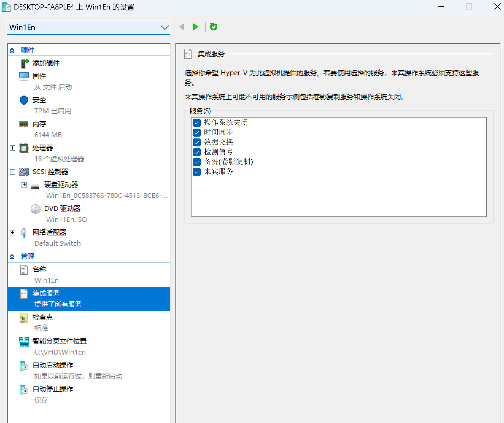This screenshot has height=423, width=504.
Task: Click the 提供了所有服务 status text
Action: 58,305
